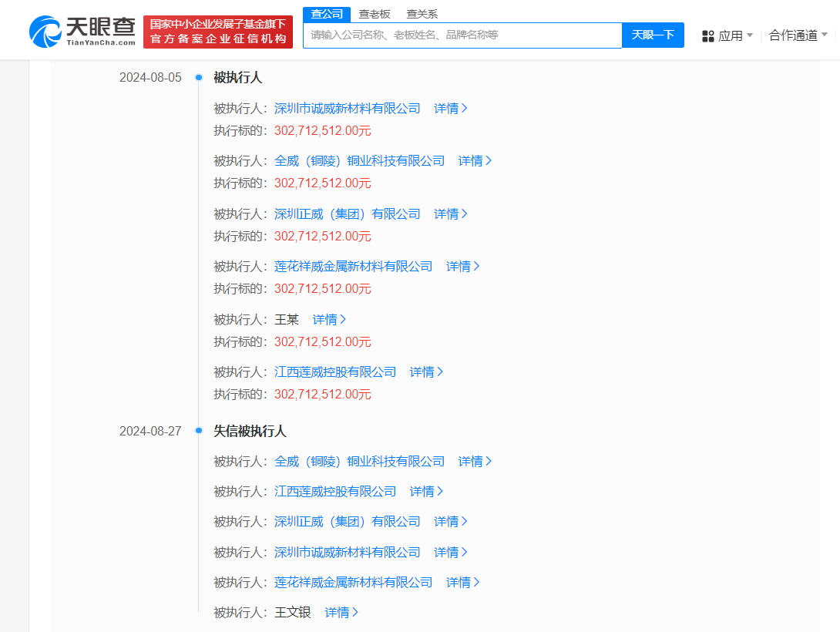Click the red 国家中小企业发展子基金 badge
This screenshot has height=632, width=840.
coord(217,30)
